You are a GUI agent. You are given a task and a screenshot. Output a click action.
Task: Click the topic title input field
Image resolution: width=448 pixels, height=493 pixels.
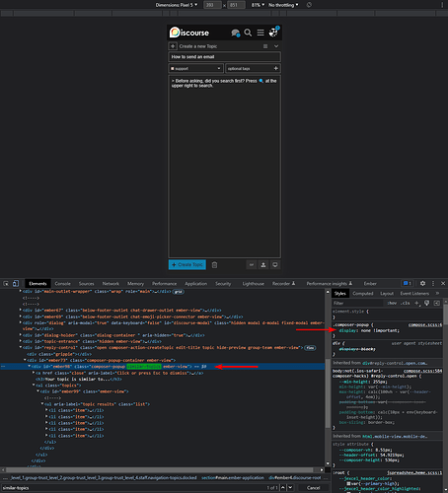224,57
